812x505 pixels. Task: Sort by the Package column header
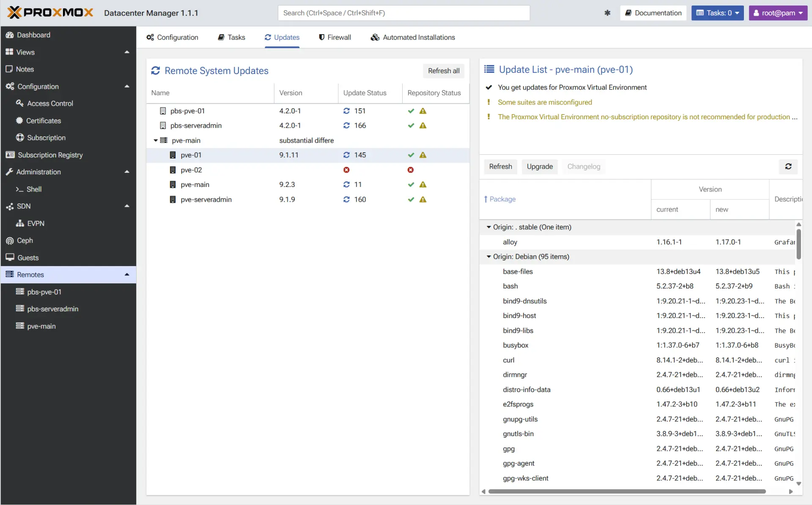pos(565,199)
